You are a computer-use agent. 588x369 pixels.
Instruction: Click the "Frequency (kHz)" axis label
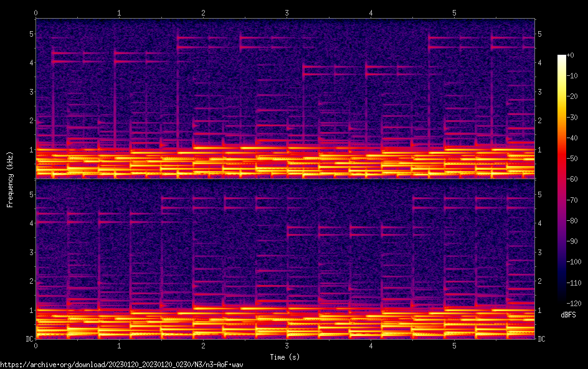10,179
